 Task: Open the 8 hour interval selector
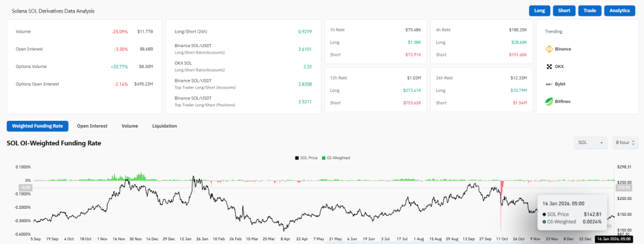click(626, 143)
